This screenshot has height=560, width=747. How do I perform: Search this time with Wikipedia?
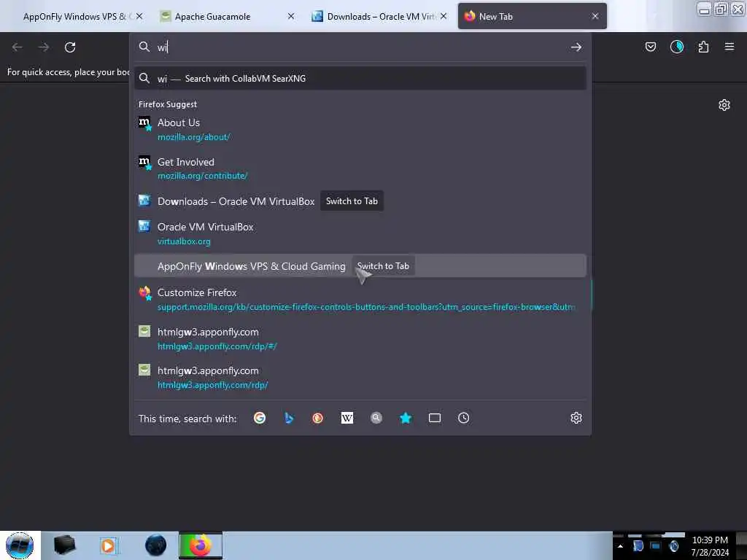[x=347, y=418]
